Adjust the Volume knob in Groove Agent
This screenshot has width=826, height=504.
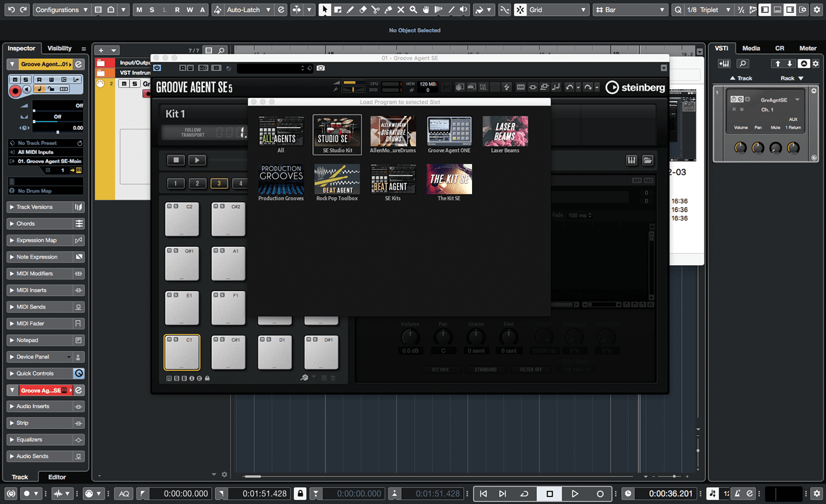coord(410,337)
